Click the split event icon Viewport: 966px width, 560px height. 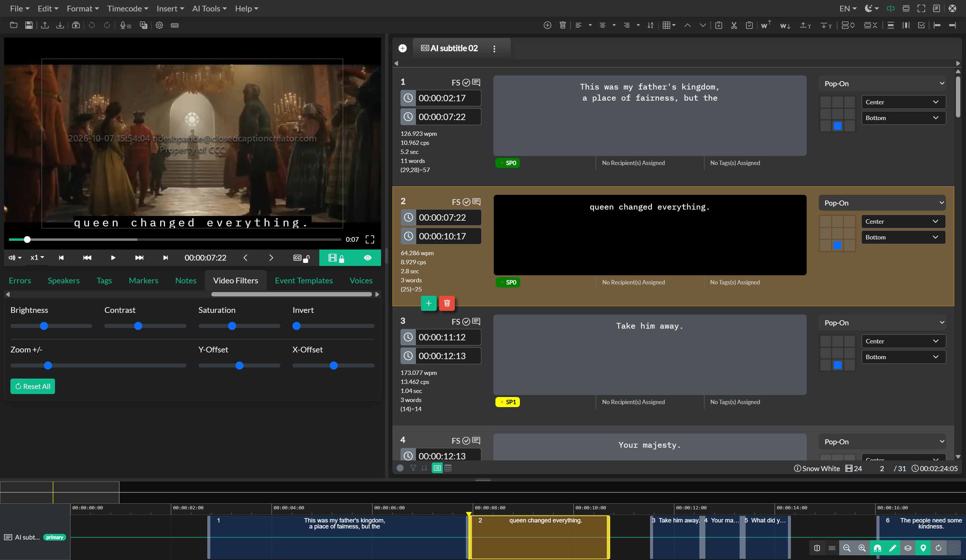pyautogui.click(x=848, y=25)
